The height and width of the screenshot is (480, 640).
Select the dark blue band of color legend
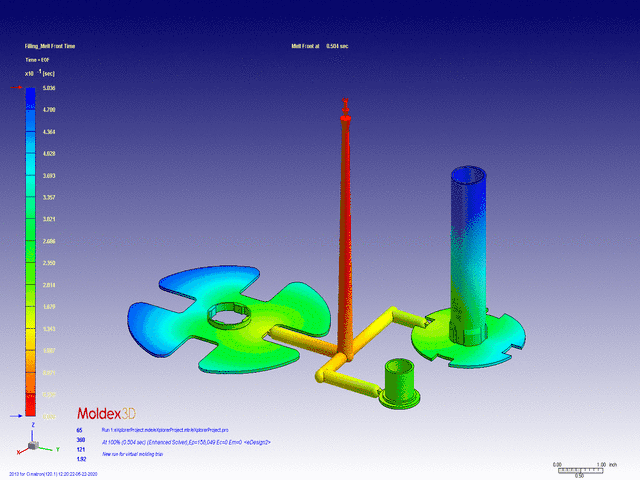[x=31, y=98]
